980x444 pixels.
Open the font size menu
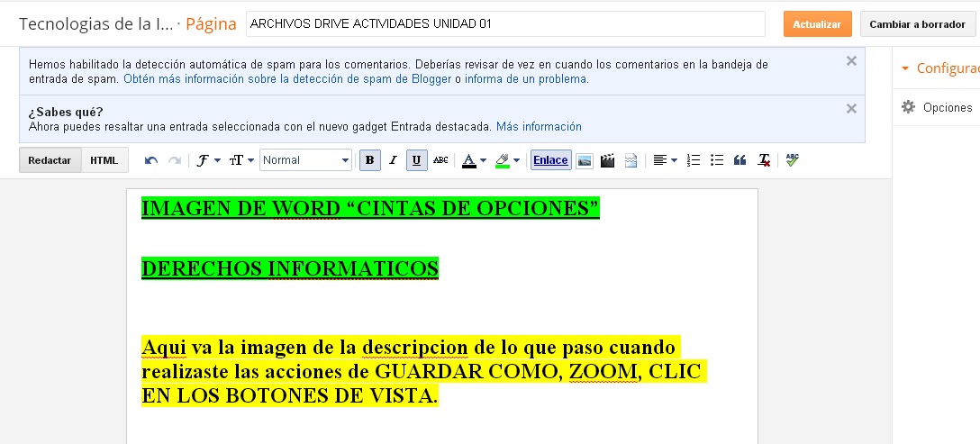[241, 160]
